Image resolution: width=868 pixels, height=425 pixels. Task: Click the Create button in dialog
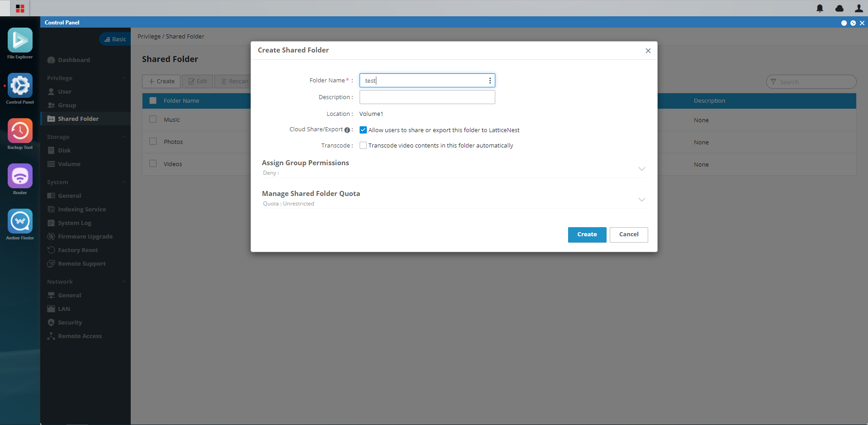pos(587,234)
